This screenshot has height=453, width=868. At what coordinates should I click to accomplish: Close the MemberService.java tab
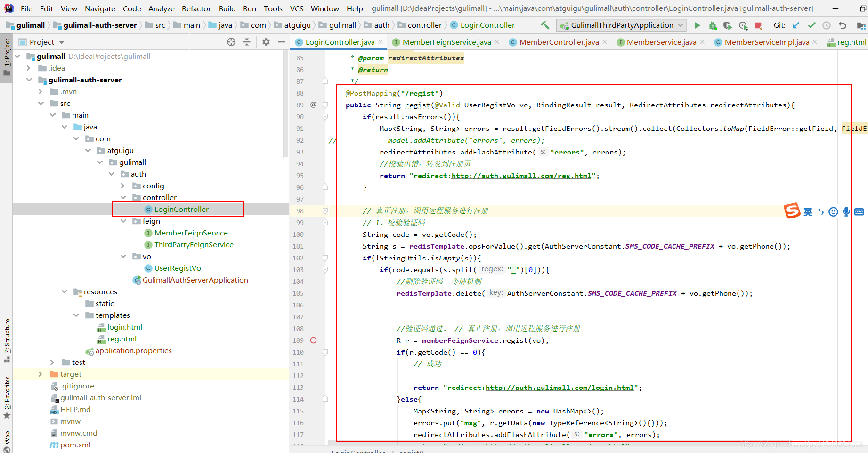tap(702, 42)
